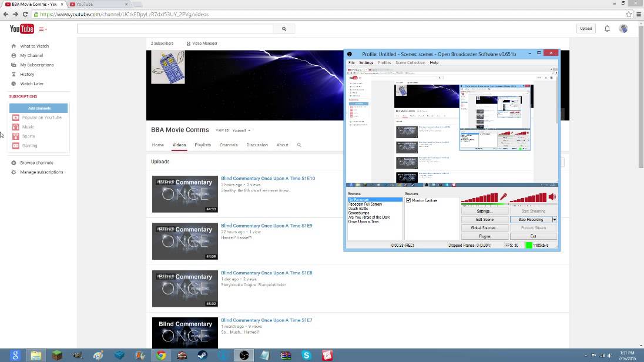This screenshot has width=644, height=362.
Task: Open the Discussion tab
Action: click(257, 145)
